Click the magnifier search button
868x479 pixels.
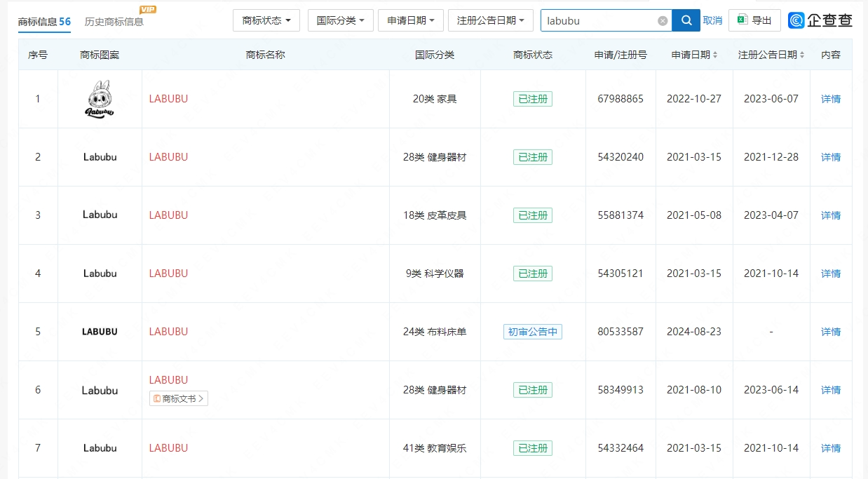coord(686,20)
